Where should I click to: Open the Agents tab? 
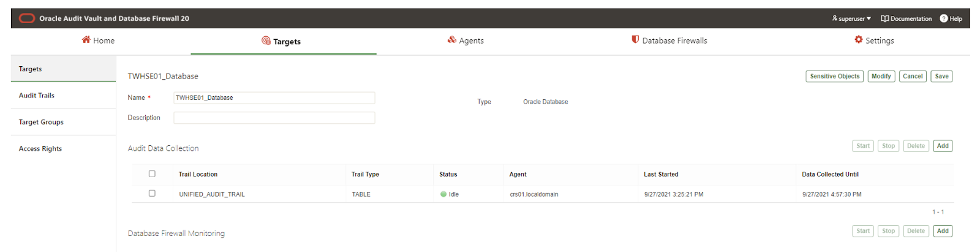click(x=466, y=40)
